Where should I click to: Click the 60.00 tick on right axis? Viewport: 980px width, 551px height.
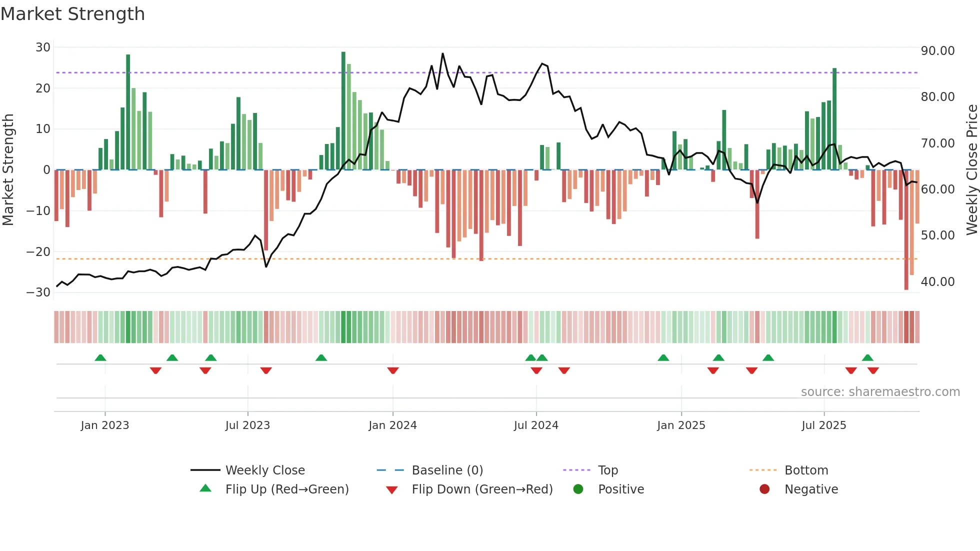coord(938,189)
